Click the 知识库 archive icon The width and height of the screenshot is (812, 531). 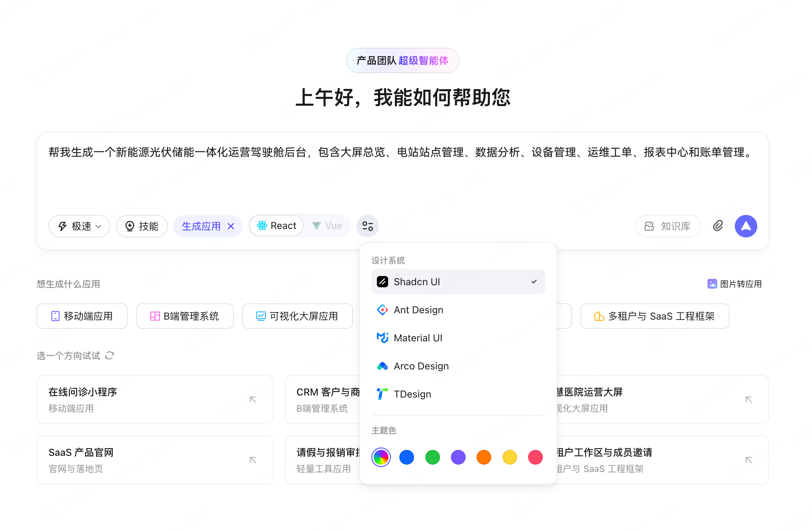(649, 226)
